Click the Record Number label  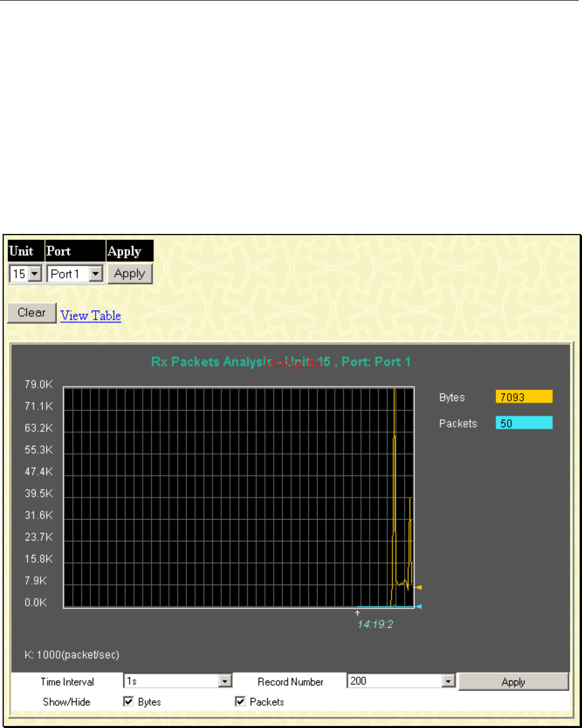290,682
